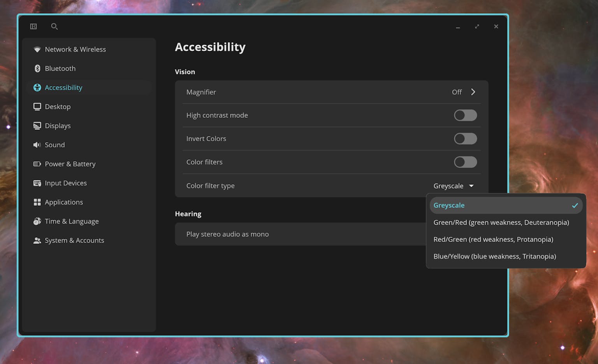Toggle the sidebar panel icon
The image size is (598, 364).
pos(33,26)
